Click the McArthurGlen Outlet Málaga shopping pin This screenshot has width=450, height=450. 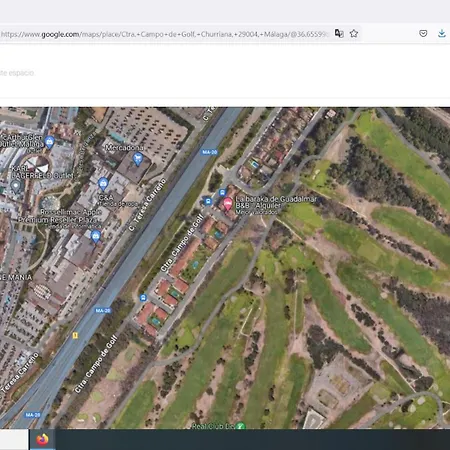[x=49, y=142]
